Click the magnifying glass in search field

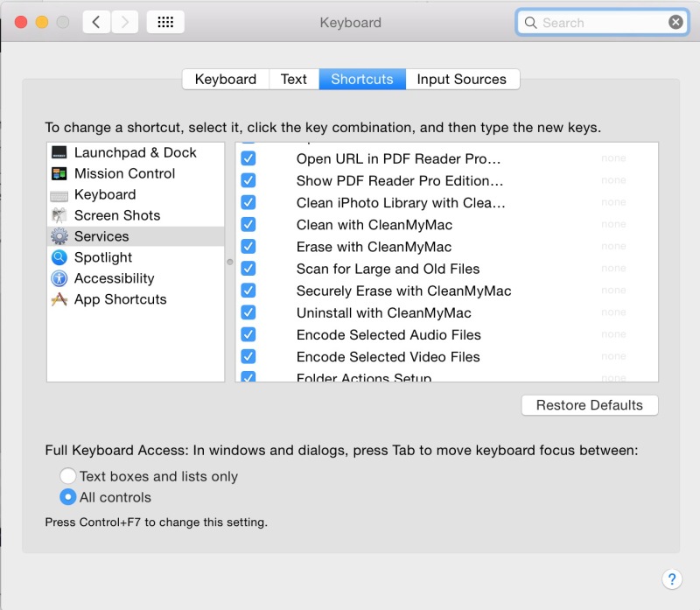(530, 23)
